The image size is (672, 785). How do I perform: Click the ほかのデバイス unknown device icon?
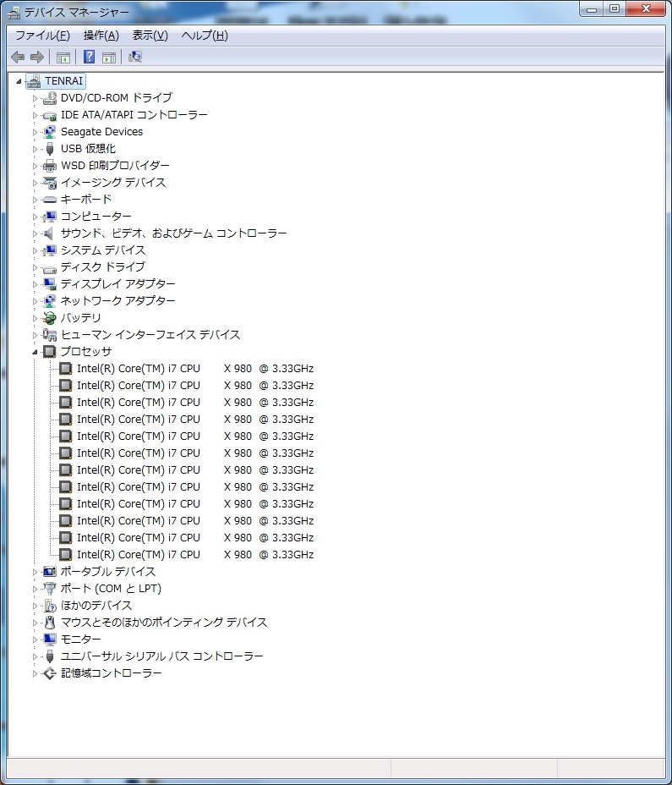[x=50, y=606]
